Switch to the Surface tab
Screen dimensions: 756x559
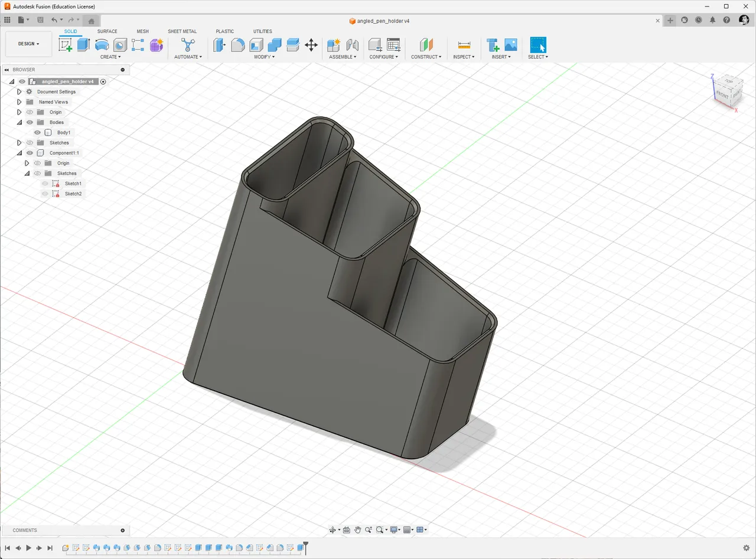coord(107,31)
